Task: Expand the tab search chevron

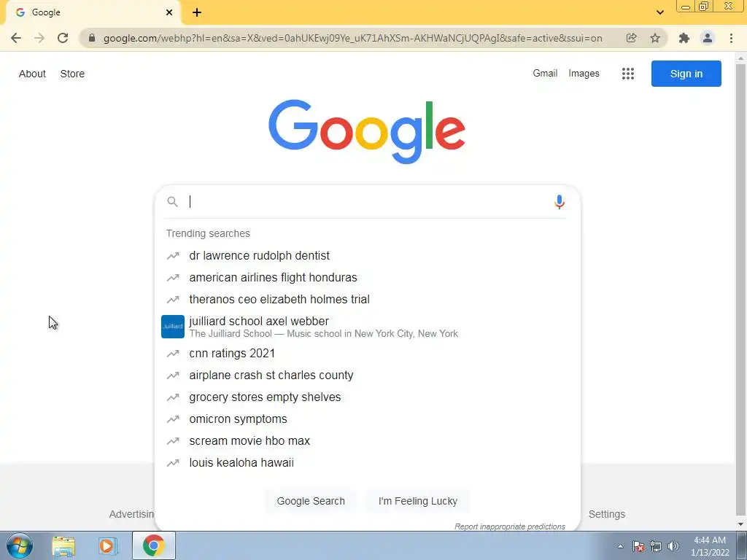Action: pos(659,12)
